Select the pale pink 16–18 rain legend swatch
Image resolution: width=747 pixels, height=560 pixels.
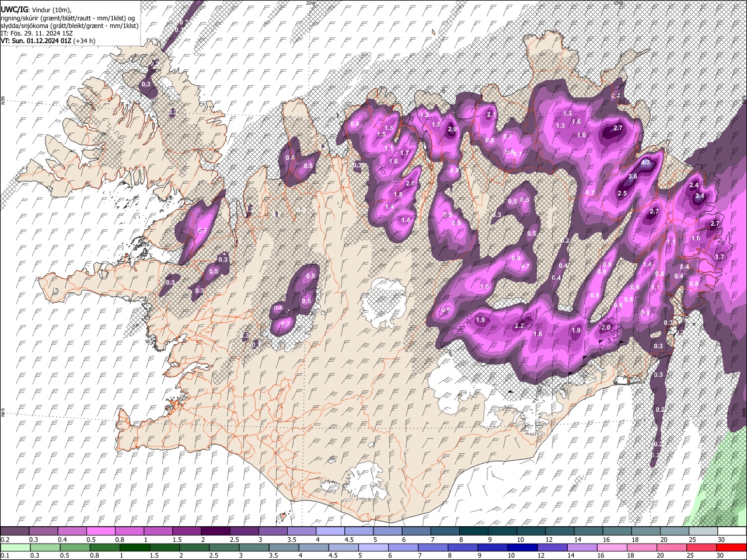pos(612,548)
